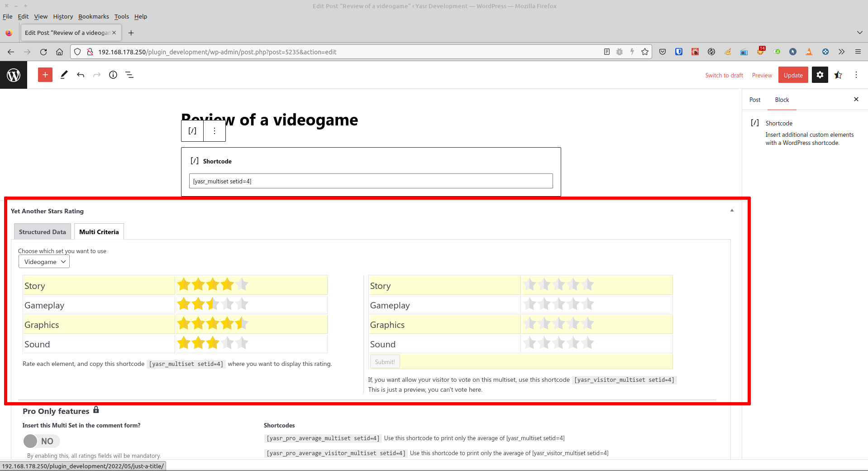Switch to the Structured Data tab
Screen dimensions: 868x471
43,232
